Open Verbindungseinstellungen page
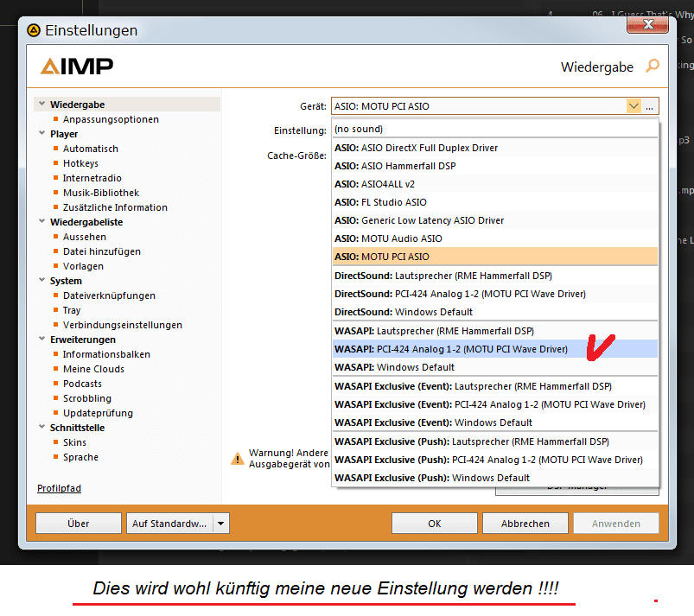This screenshot has height=616, width=694. (123, 325)
